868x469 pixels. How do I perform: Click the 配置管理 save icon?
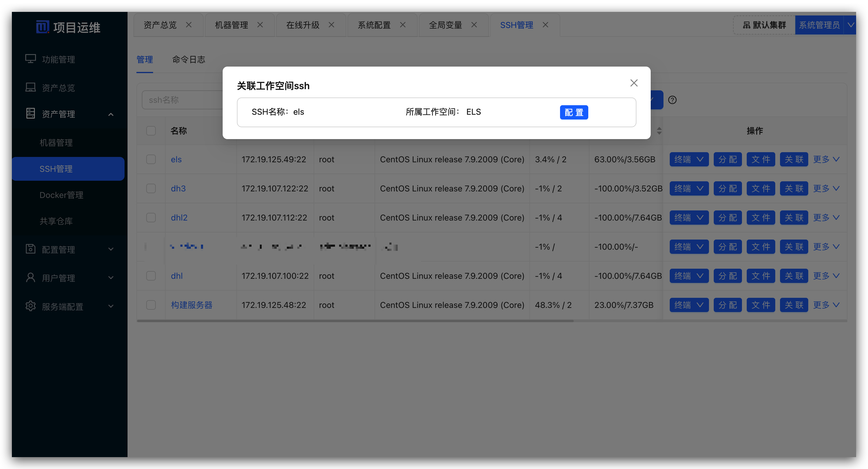(30, 249)
